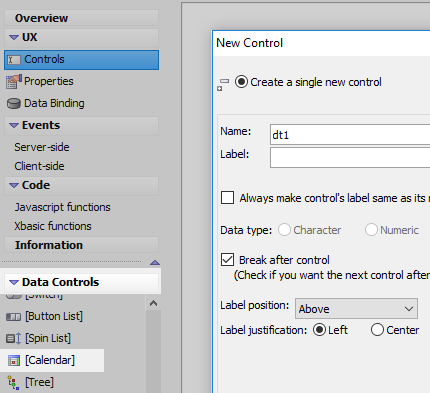Open Javascript functions

[62, 207]
